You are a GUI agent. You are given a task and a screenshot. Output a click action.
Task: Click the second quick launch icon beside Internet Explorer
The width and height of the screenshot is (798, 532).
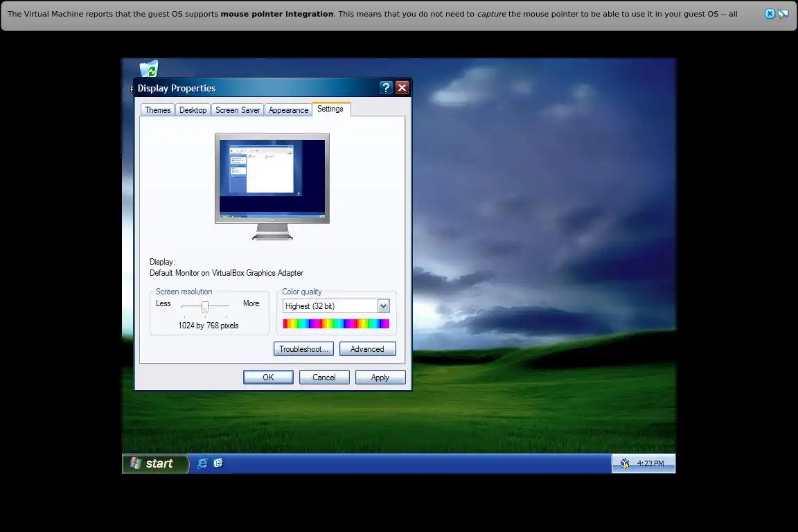218,463
